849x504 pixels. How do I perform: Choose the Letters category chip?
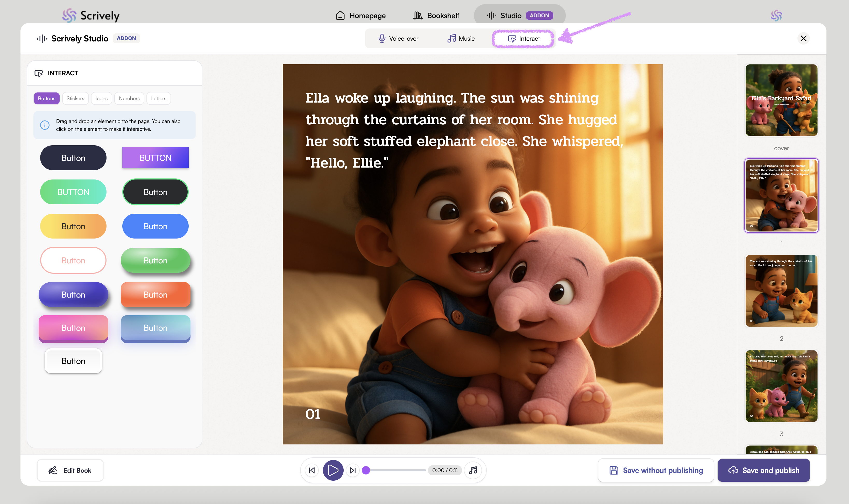158,98
